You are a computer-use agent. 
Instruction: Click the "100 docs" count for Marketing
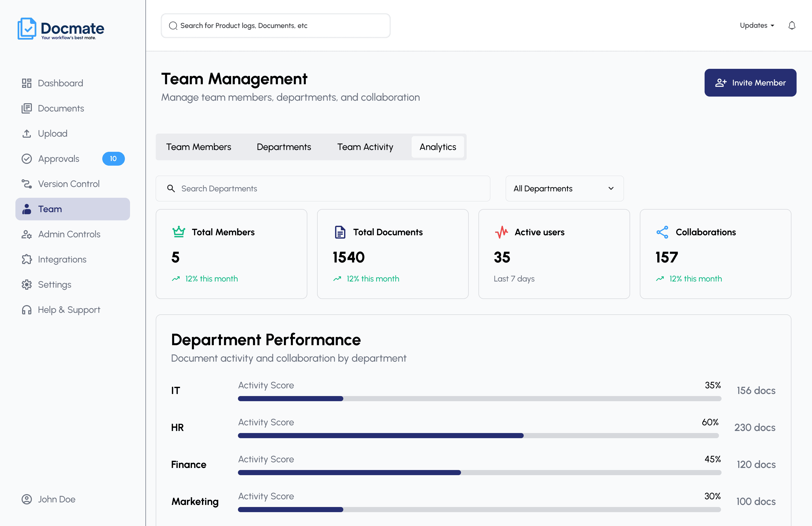tap(756, 501)
